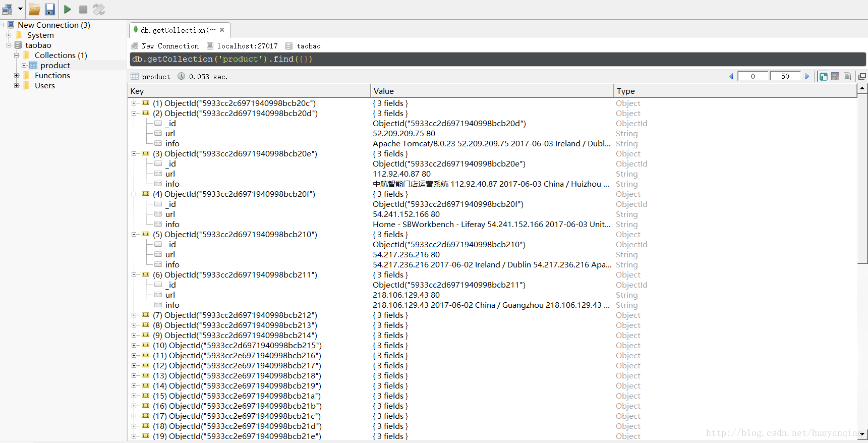Click the results vertical scrollbar thumb
Image resolution: width=868 pixels, height=443 pixels.
(862, 178)
